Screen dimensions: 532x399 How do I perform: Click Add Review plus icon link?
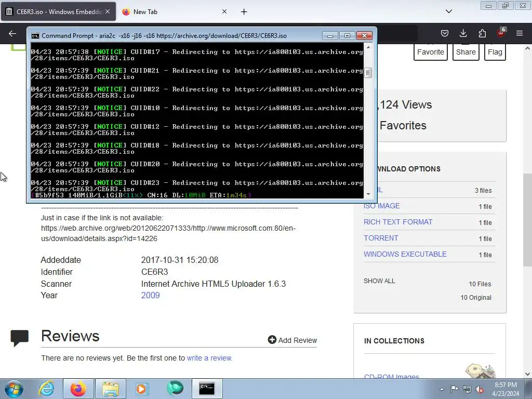[292, 340]
